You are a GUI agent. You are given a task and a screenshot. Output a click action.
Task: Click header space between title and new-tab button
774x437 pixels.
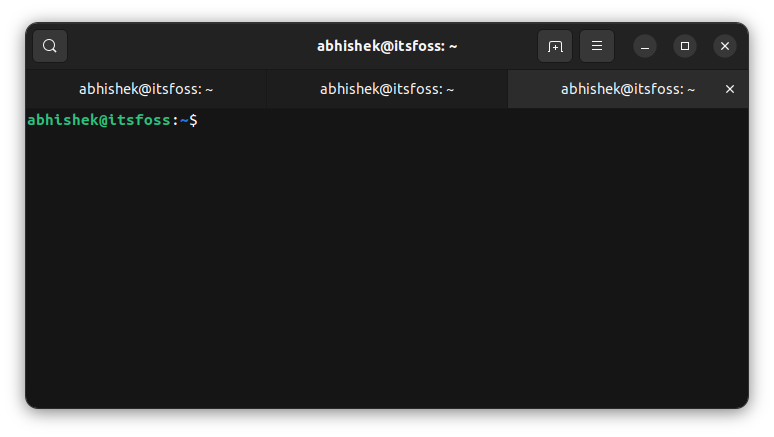(x=498, y=46)
